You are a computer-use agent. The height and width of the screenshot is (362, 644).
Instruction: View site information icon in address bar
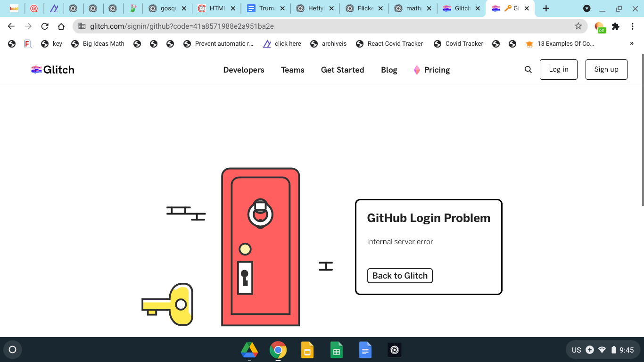82,26
